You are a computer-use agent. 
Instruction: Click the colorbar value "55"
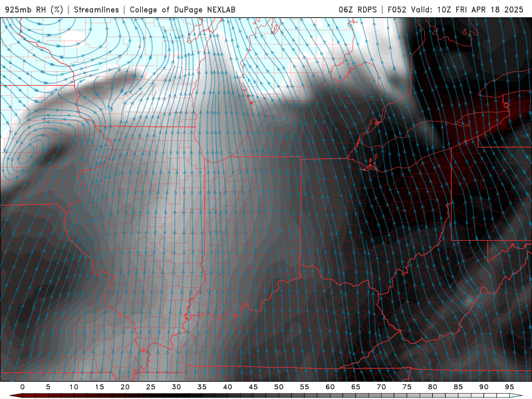pyautogui.click(x=305, y=387)
